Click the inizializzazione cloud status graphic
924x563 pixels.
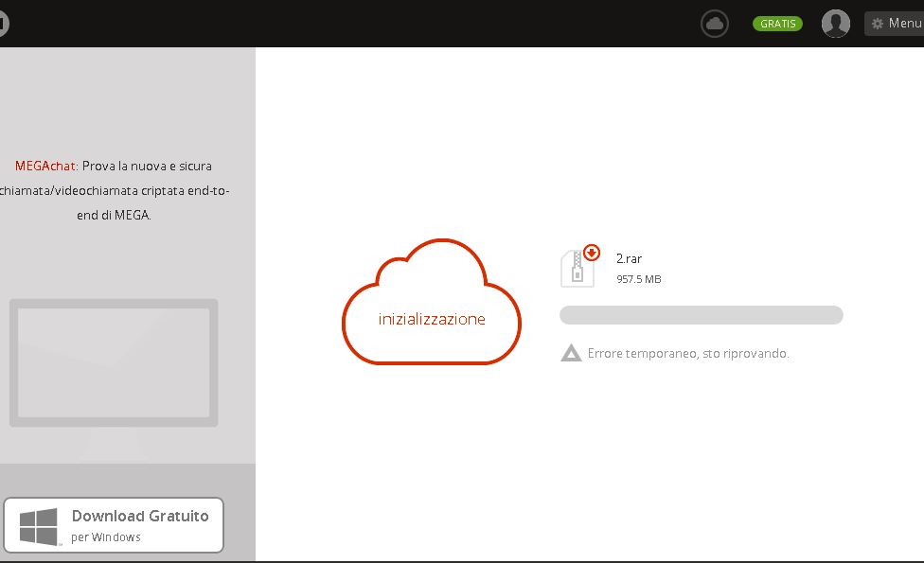tap(432, 302)
